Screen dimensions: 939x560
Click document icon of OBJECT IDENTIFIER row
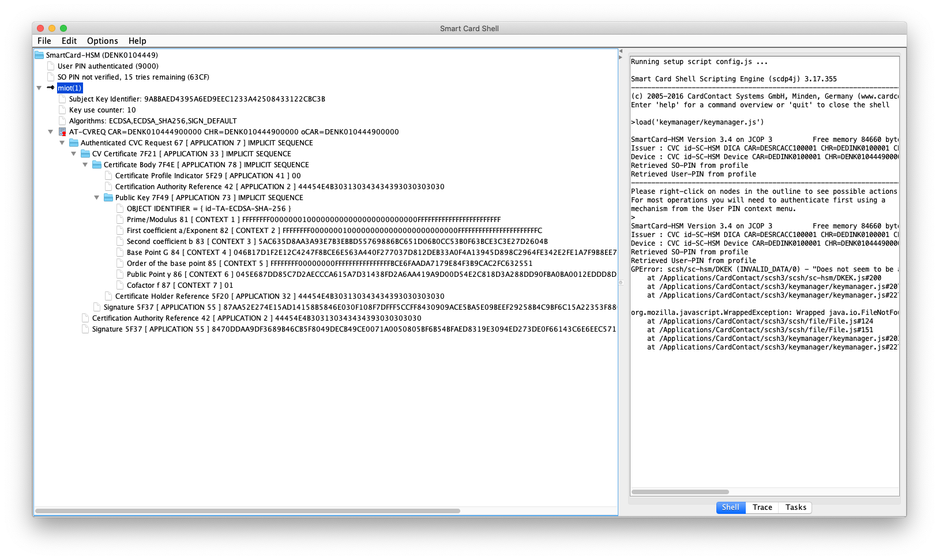coord(120,208)
